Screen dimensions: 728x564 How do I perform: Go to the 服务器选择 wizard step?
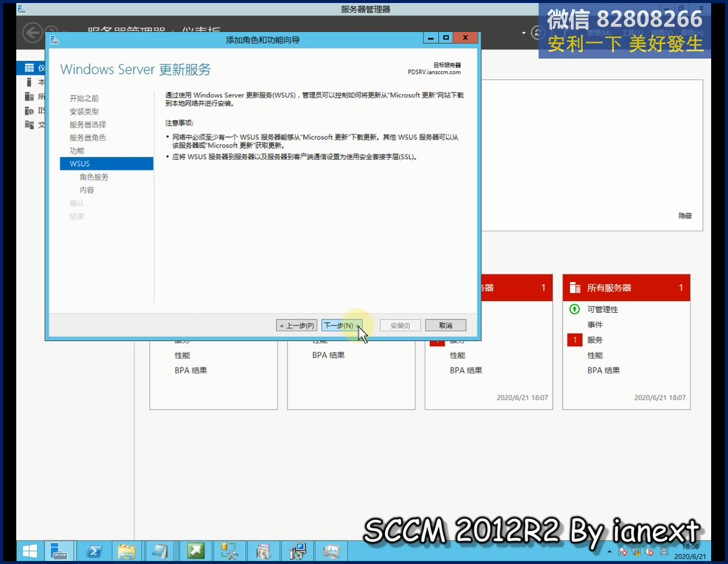click(x=88, y=124)
